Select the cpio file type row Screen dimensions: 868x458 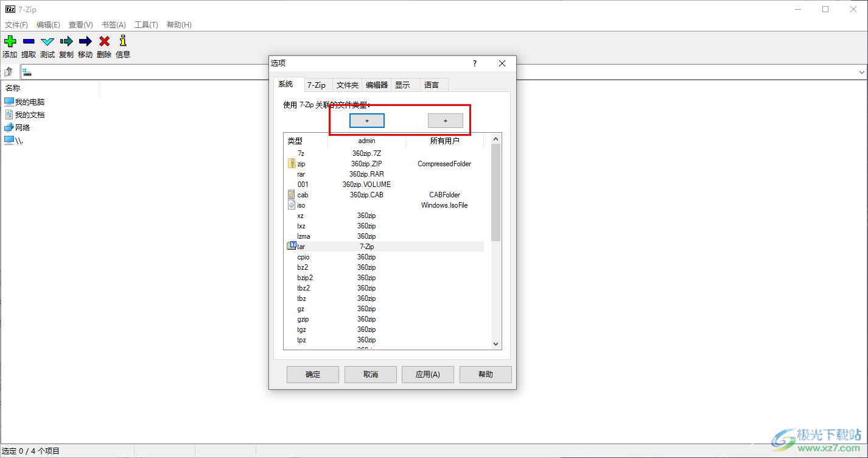click(x=385, y=257)
